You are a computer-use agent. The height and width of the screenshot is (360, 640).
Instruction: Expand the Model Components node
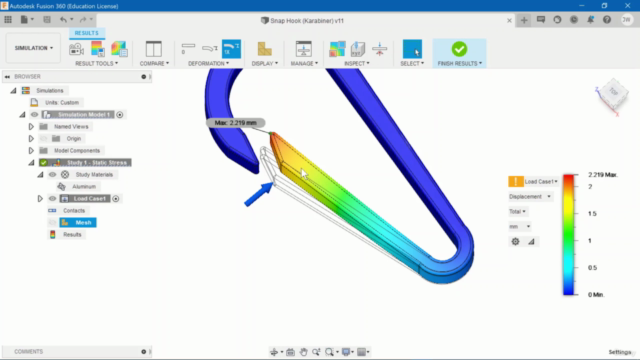31,151
